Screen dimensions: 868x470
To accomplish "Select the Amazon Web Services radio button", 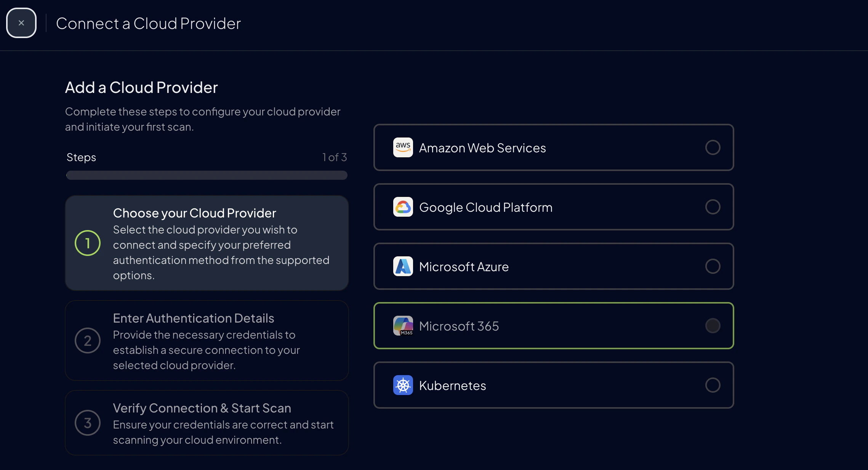I will point(713,147).
